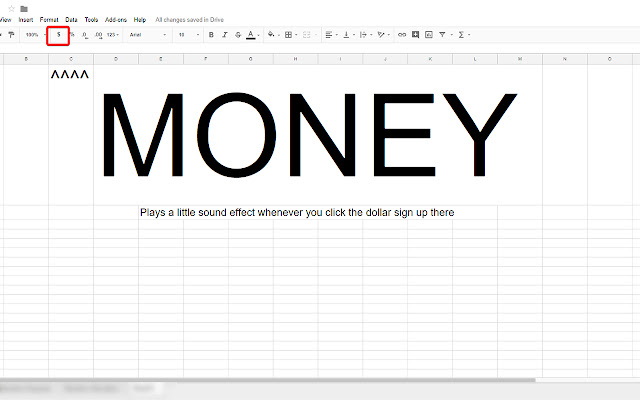Viewport: 640px width, 400px height.
Task: Click the All changes saved in Drive status
Action: 189,20
